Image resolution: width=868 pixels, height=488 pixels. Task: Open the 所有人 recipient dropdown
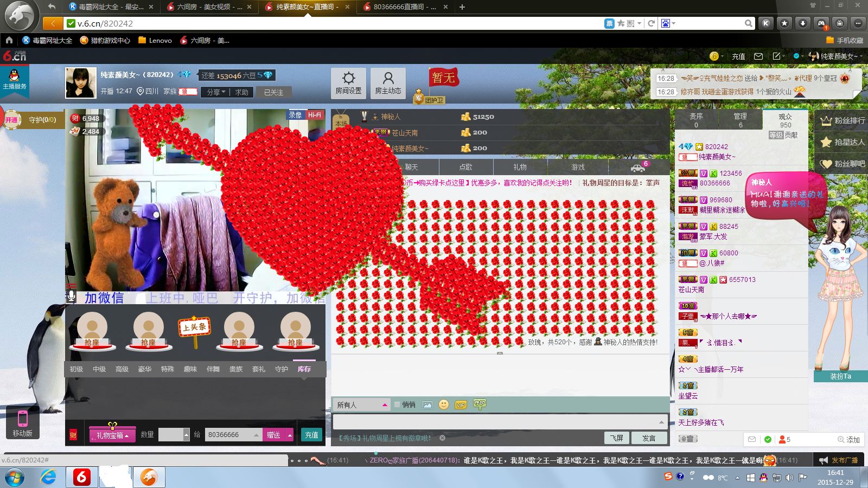(361, 404)
